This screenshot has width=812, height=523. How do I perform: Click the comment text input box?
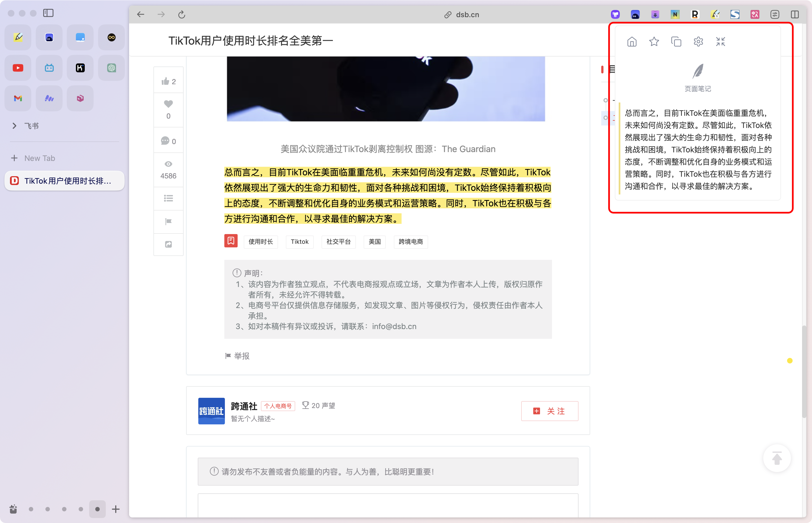[388, 505]
